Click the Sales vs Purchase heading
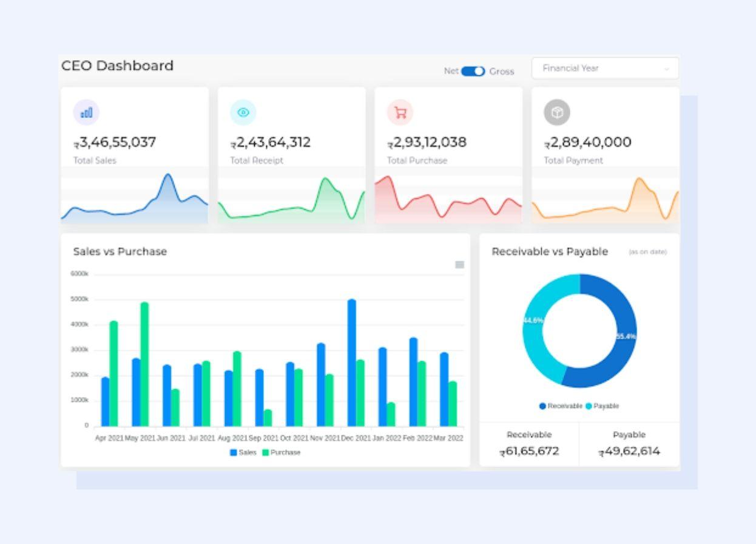The width and height of the screenshot is (756, 544). tap(120, 251)
